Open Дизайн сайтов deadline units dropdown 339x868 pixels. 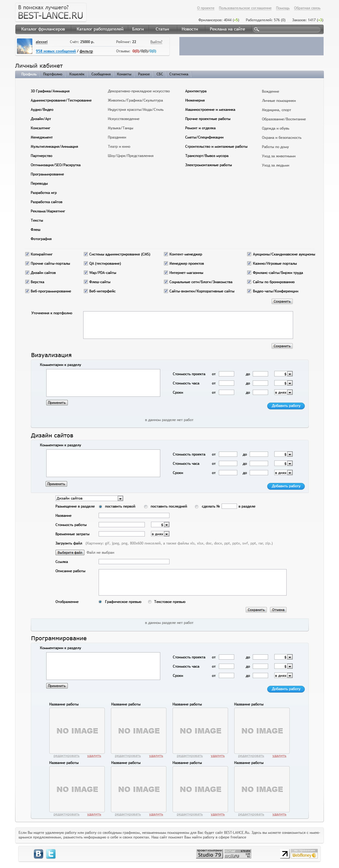[x=283, y=473]
